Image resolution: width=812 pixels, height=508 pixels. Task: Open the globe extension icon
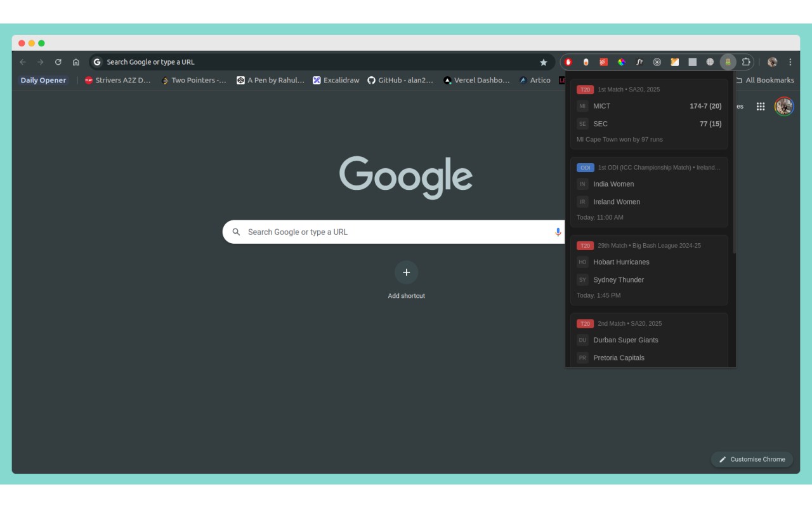(710, 62)
